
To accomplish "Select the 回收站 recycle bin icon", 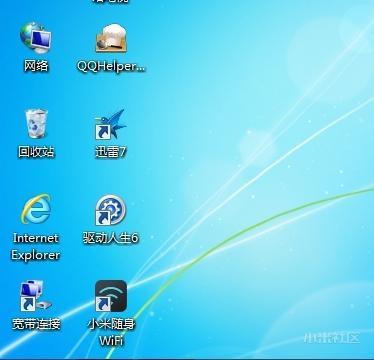I will pyautogui.click(x=36, y=124).
